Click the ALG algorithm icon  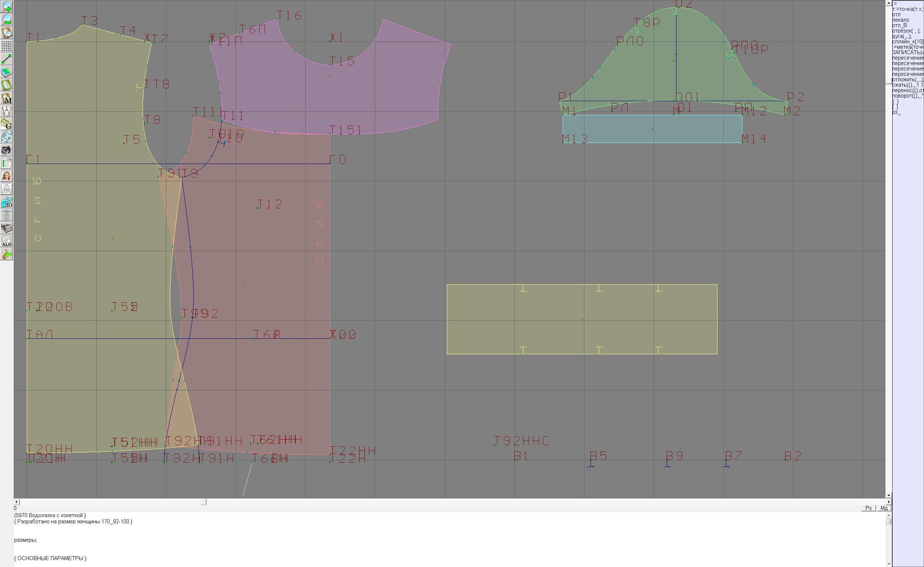[x=6, y=241]
